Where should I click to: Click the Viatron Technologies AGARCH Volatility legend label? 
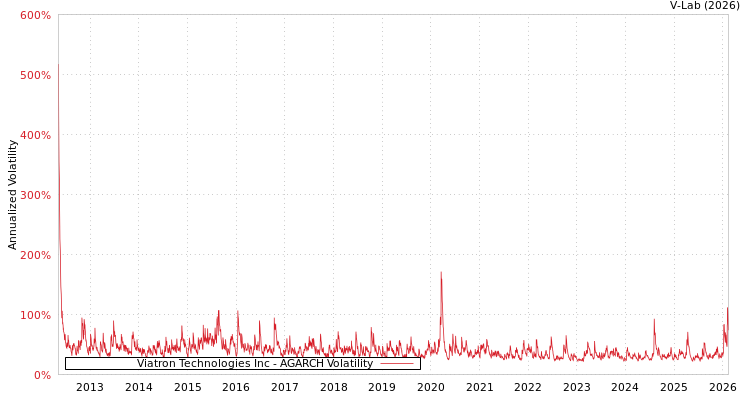click(255, 363)
